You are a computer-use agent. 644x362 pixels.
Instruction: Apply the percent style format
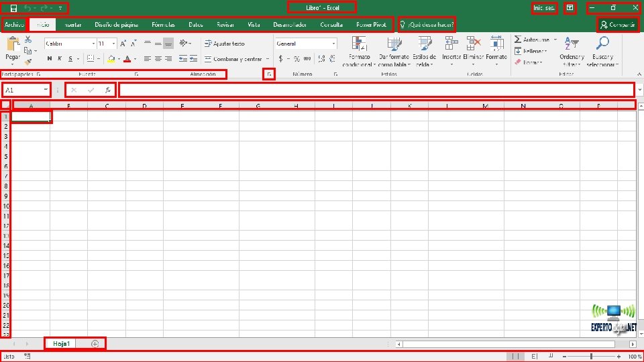point(297,59)
